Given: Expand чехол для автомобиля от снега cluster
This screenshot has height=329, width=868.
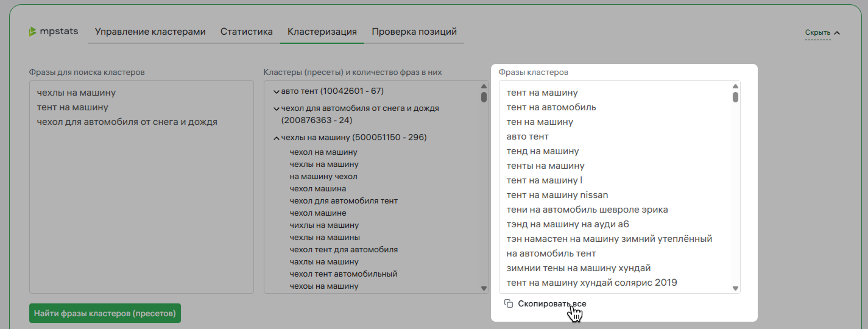Looking at the screenshot, I should pyautogui.click(x=276, y=108).
